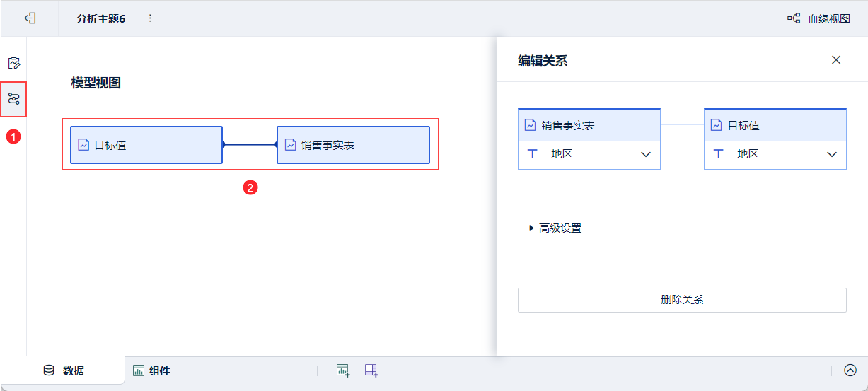Click the 销售事实表 header in relation editor

pos(589,125)
